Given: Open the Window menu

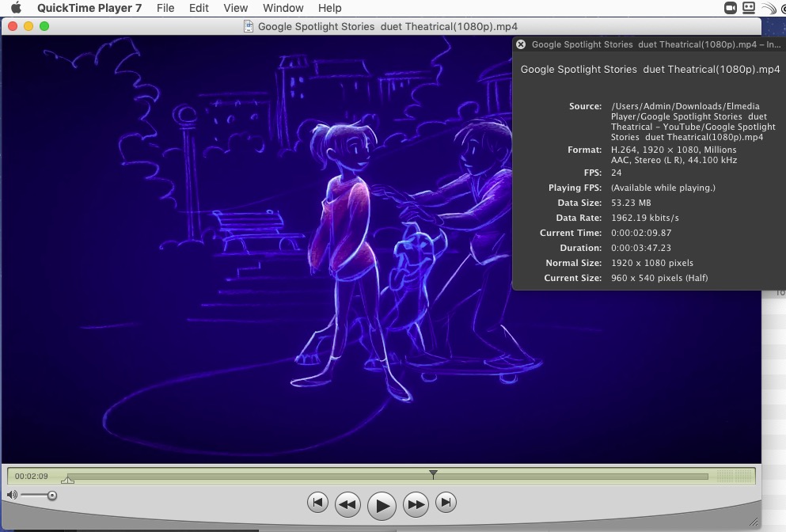Looking at the screenshot, I should click(283, 8).
